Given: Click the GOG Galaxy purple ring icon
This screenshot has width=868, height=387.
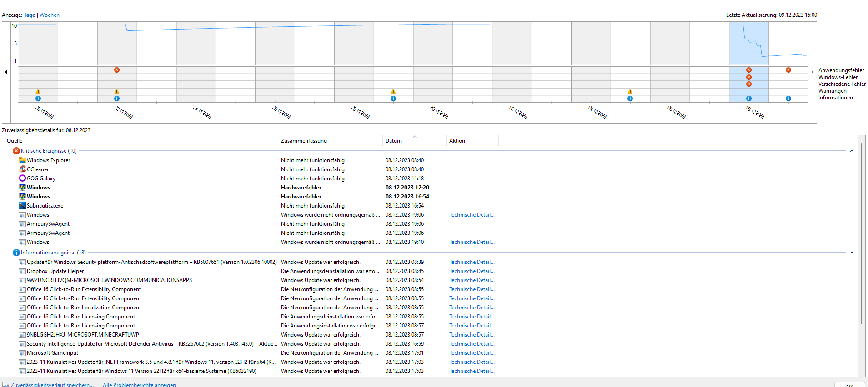Looking at the screenshot, I should pyautogui.click(x=22, y=178).
